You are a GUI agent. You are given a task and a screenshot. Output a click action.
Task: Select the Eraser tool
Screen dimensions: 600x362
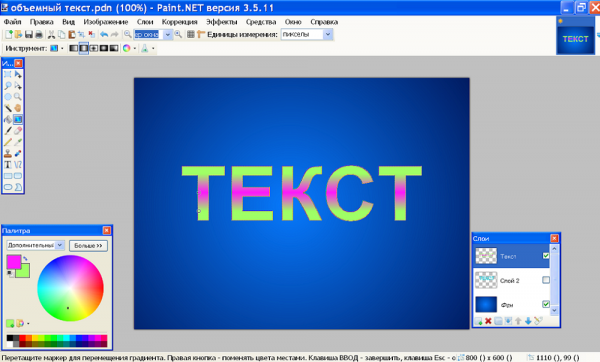pyautogui.click(x=18, y=131)
